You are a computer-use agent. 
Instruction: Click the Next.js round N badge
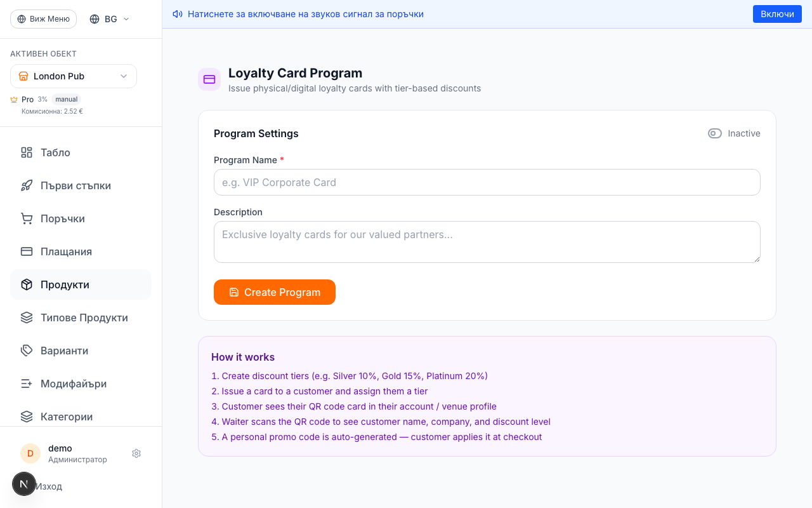click(24, 484)
